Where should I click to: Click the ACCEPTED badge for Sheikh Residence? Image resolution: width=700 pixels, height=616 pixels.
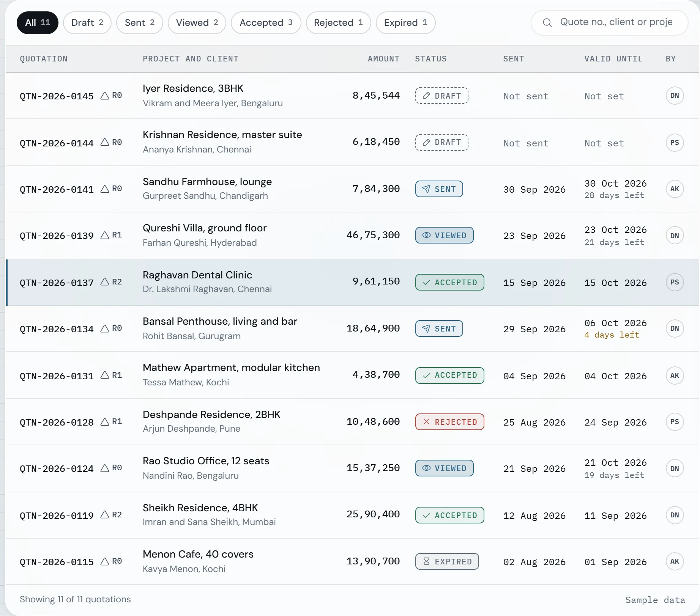450,515
